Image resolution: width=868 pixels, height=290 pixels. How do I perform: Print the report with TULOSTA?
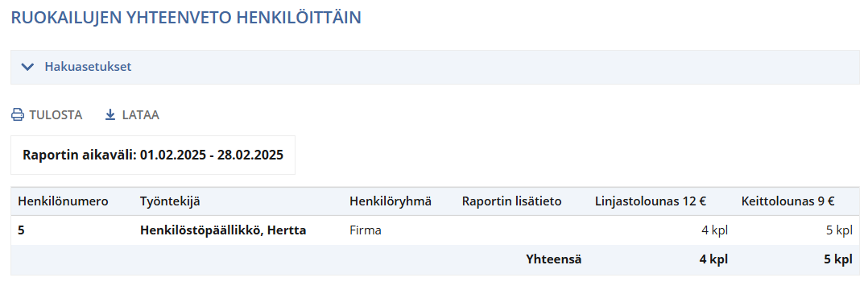(56, 115)
